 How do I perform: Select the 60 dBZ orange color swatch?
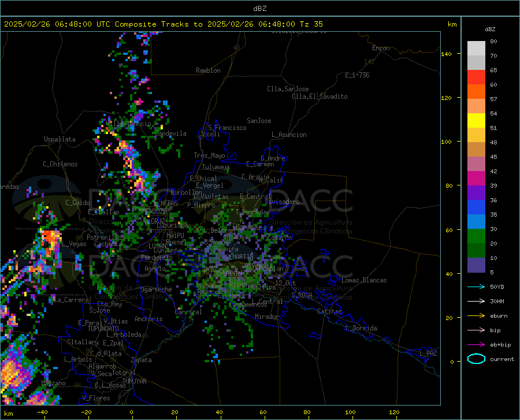pyautogui.click(x=476, y=92)
